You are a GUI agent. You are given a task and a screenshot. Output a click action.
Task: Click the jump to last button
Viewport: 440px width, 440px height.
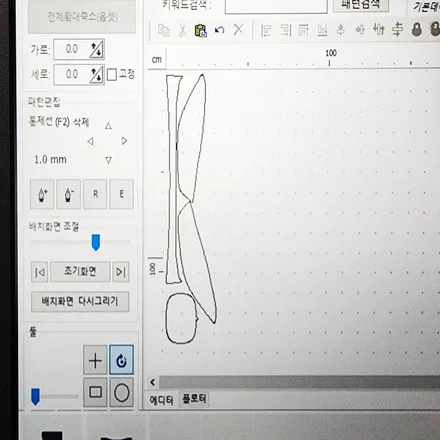pyautogui.click(x=121, y=272)
